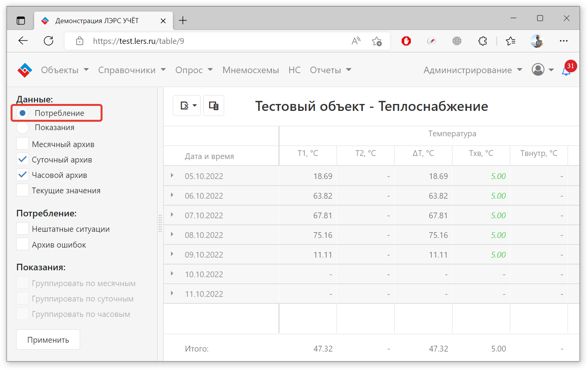The width and height of the screenshot is (588, 370).
Task: Open the Объекты dropdown menu
Action: tap(65, 70)
